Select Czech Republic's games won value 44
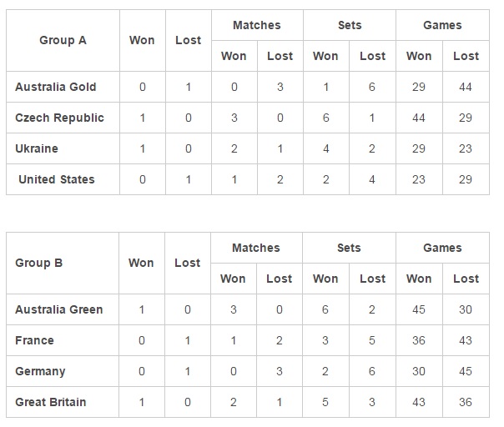This screenshot has width=504, height=427. tap(419, 118)
